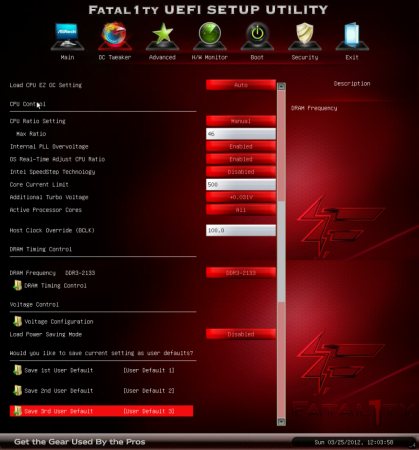Click the Host Clock Override BCLK field

pyautogui.click(x=241, y=230)
